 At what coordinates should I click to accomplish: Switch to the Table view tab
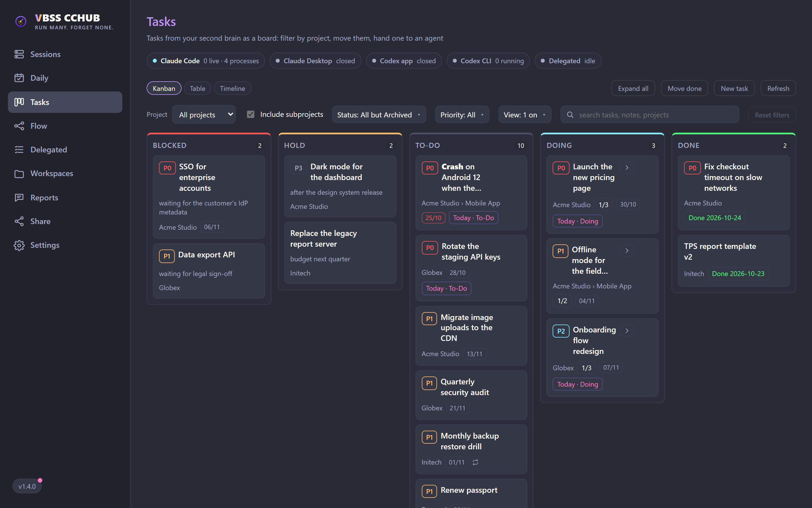point(198,88)
